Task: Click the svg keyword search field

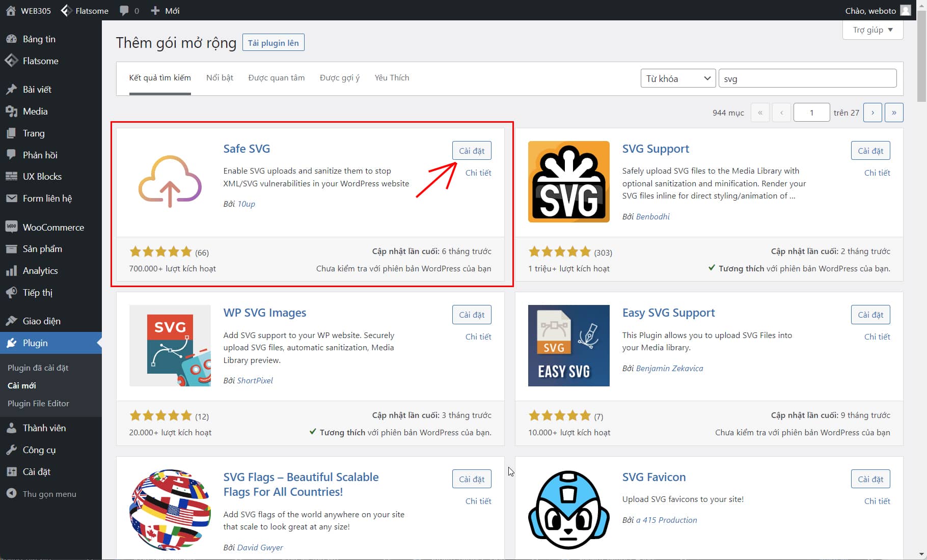Action: [807, 78]
